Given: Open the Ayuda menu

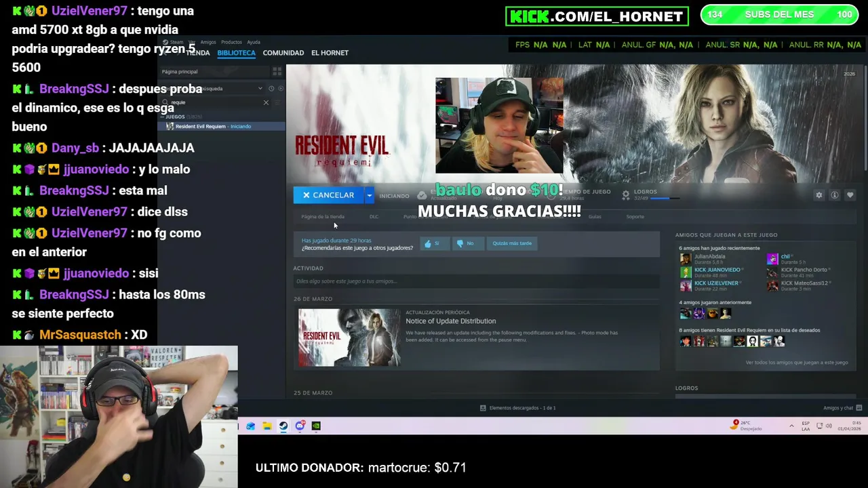Looking at the screenshot, I should click(254, 42).
